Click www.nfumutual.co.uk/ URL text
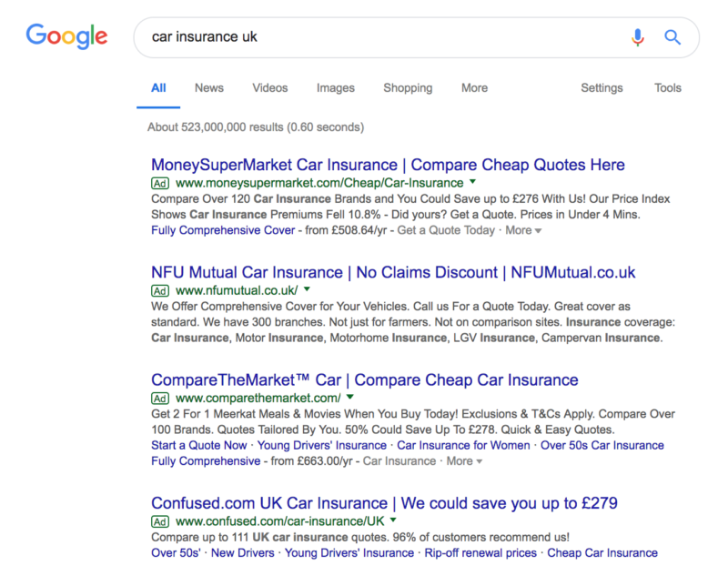The width and height of the screenshot is (728, 586). click(237, 291)
